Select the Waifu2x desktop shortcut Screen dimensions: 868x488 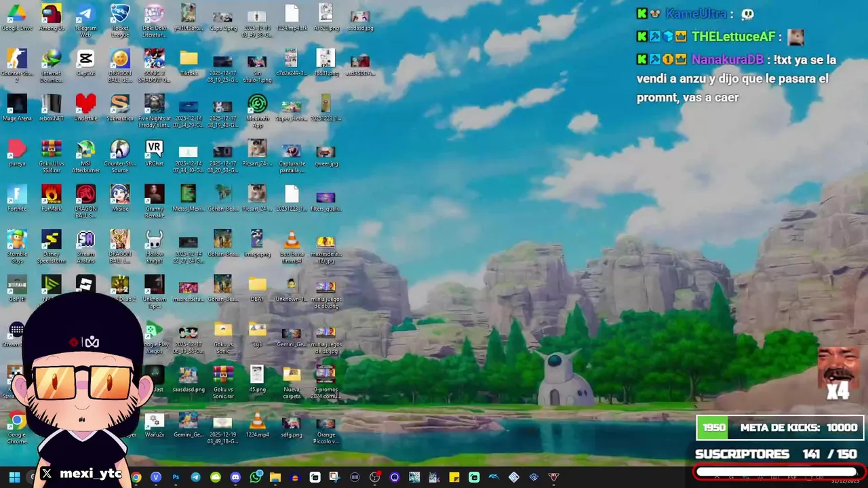pos(154,424)
